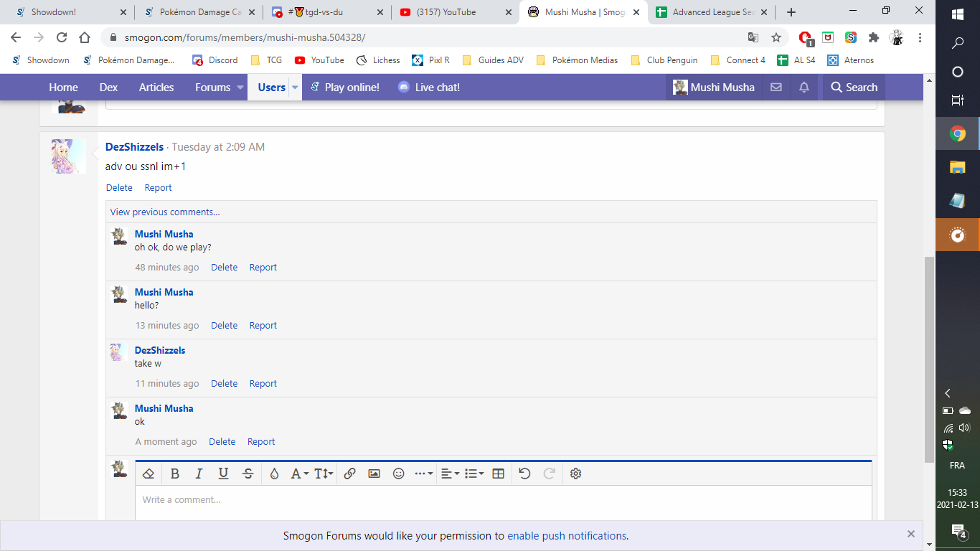980x551 pixels.
Task: Expand the list options dropdown
Action: point(473,474)
